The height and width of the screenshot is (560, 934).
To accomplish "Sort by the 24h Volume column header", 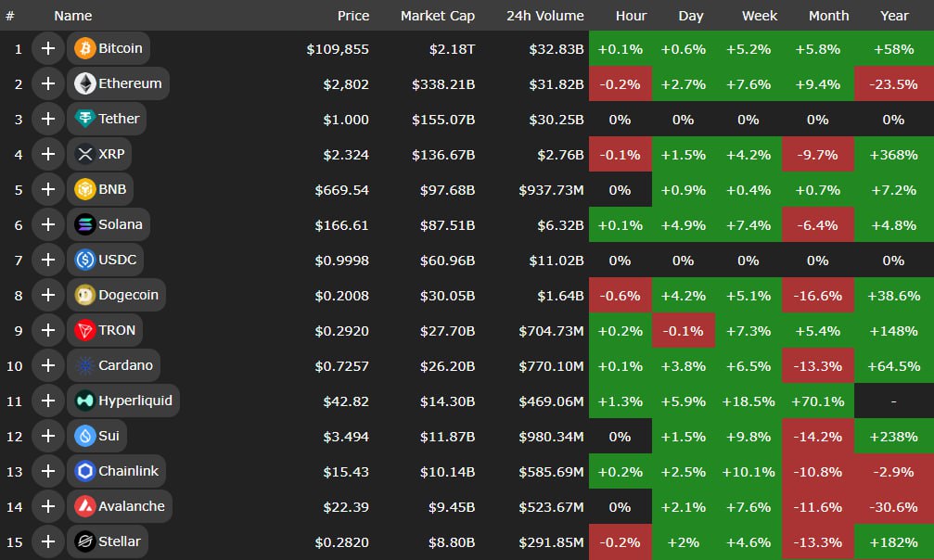I will point(545,16).
